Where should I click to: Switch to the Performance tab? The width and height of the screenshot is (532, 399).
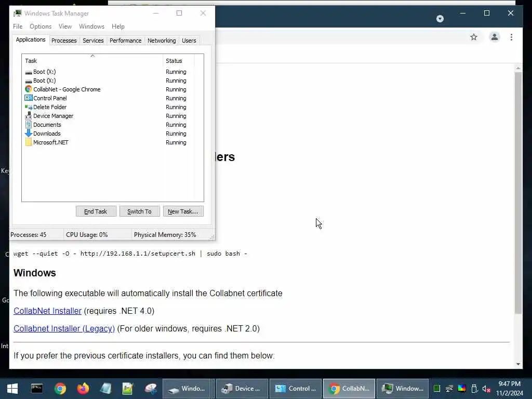tap(126, 41)
